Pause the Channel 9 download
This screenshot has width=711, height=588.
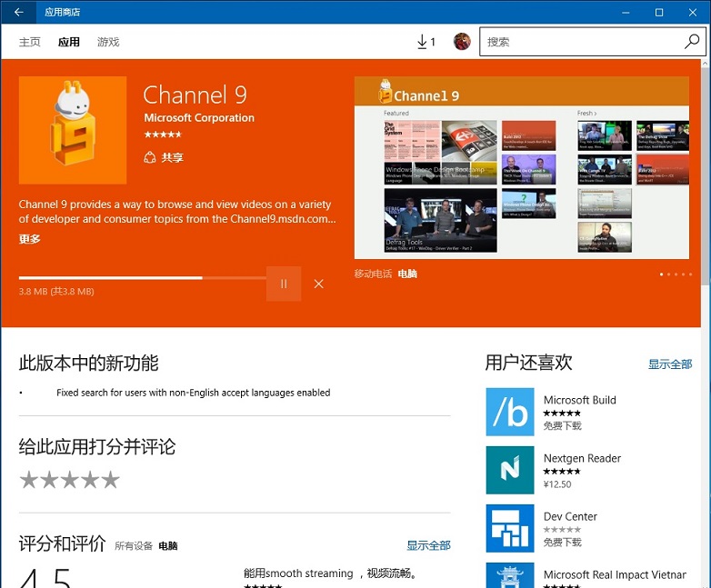pyautogui.click(x=284, y=284)
